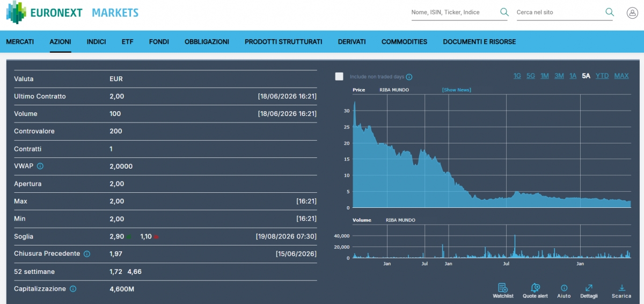Click the Soglia lower value 1,10
This screenshot has width=644, height=304.
point(145,236)
